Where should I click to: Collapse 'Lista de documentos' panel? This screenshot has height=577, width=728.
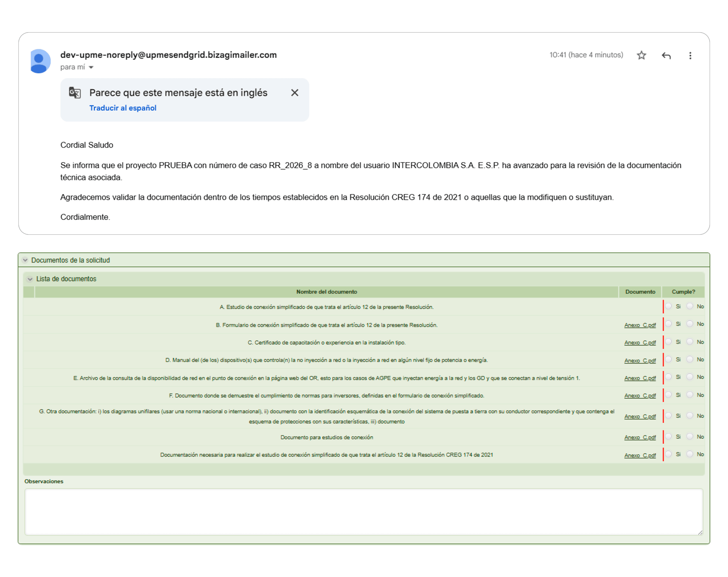coord(30,279)
